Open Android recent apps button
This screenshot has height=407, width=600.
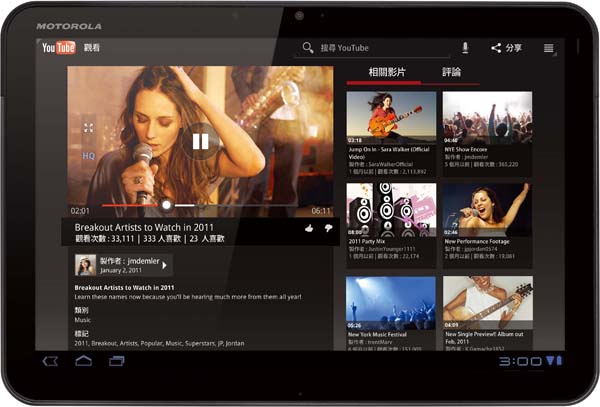tap(116, 360)
